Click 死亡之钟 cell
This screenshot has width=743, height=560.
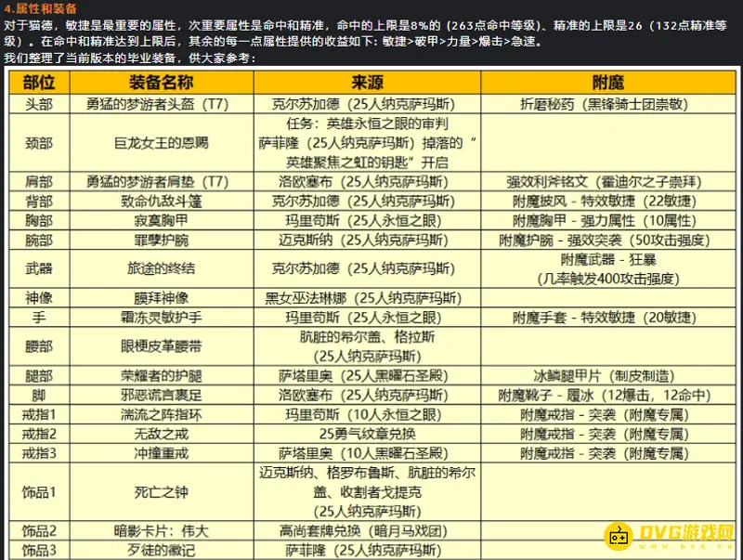click(x=162, y=492)
